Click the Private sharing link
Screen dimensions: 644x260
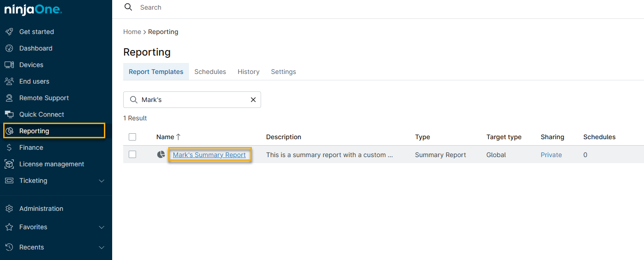pos(551,155)
